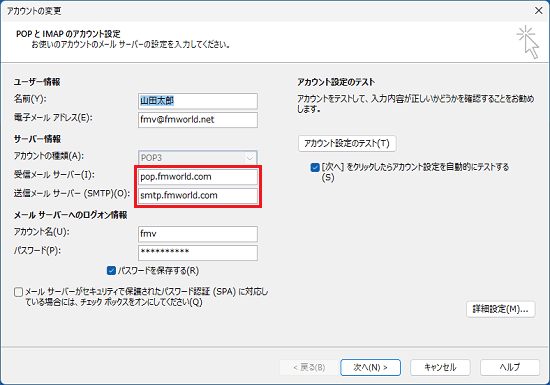The width and height of the screenshot is (550, 385).
Task: Click the 名前(Y): label text
Action: (x=30, y=99)
